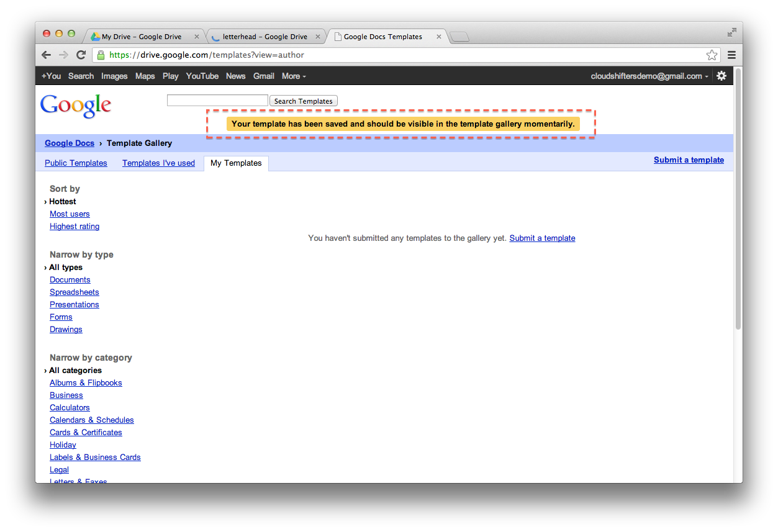Open YouTube in the Google bar
The image size is (778, 532).
click(x=202, y=76)
